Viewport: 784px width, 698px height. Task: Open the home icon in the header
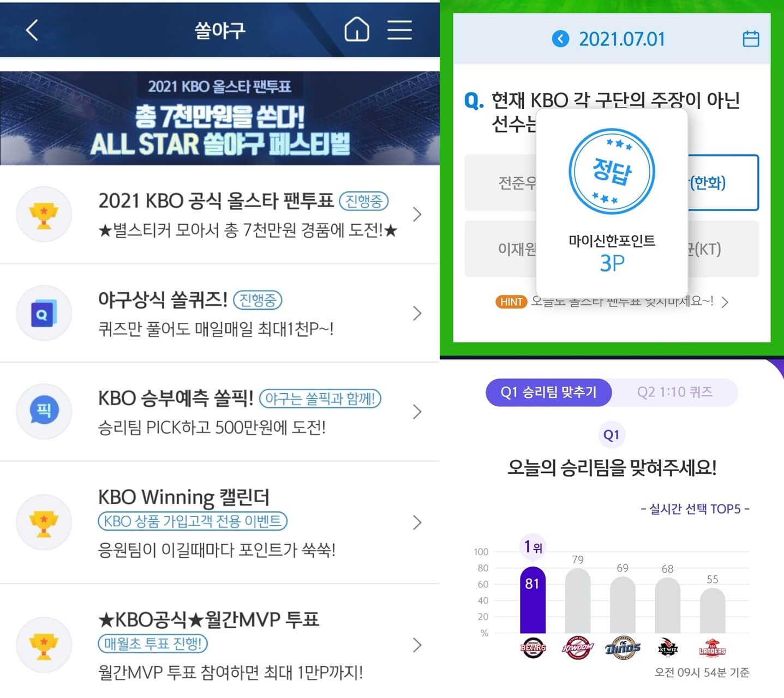pyautogui.click(x=357, y=29)
